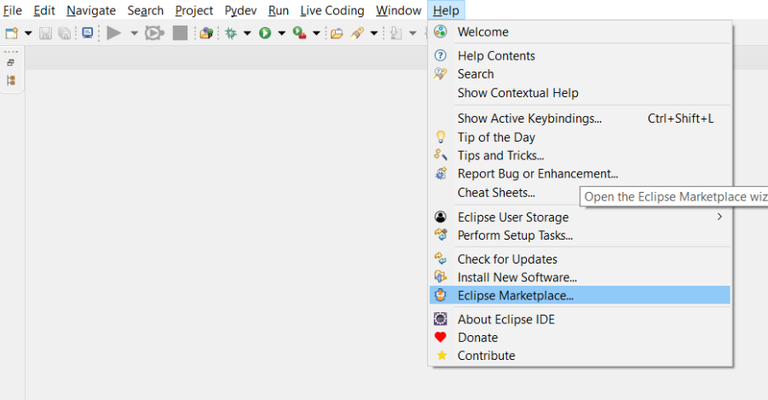The width and height of the screenshot is (768, 400).
Task: Select Check for Updates
Action: [x=507, y=259]
